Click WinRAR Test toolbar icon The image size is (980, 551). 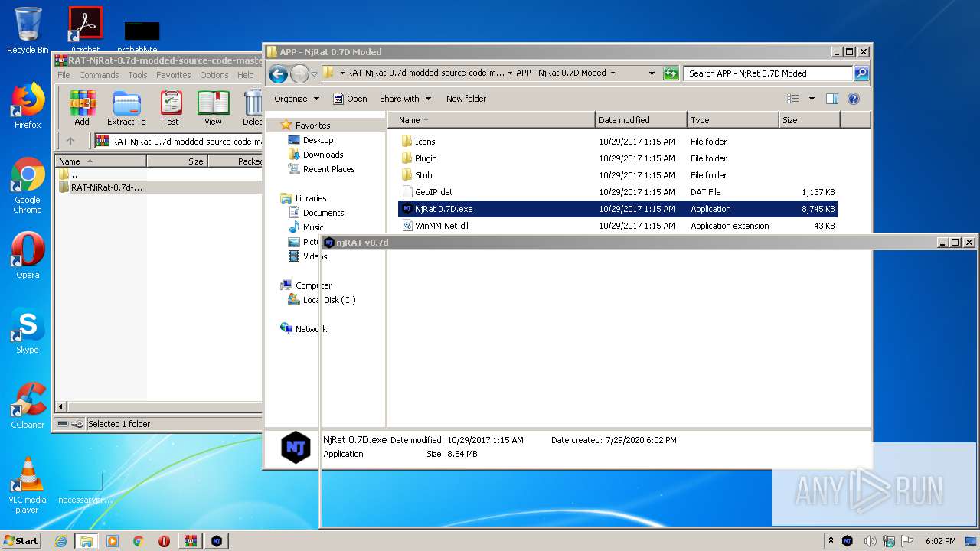[x=171, y=108]
